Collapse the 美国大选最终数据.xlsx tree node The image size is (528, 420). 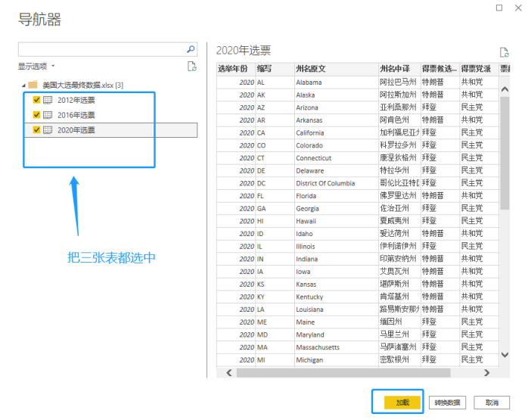pos(23,85)
